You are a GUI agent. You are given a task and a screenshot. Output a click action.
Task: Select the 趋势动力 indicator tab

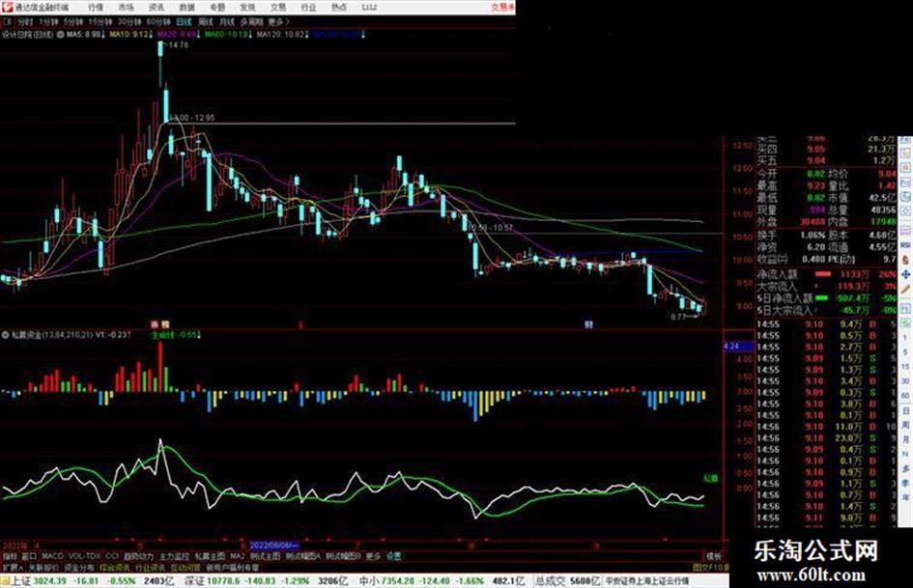pos(139,556)
